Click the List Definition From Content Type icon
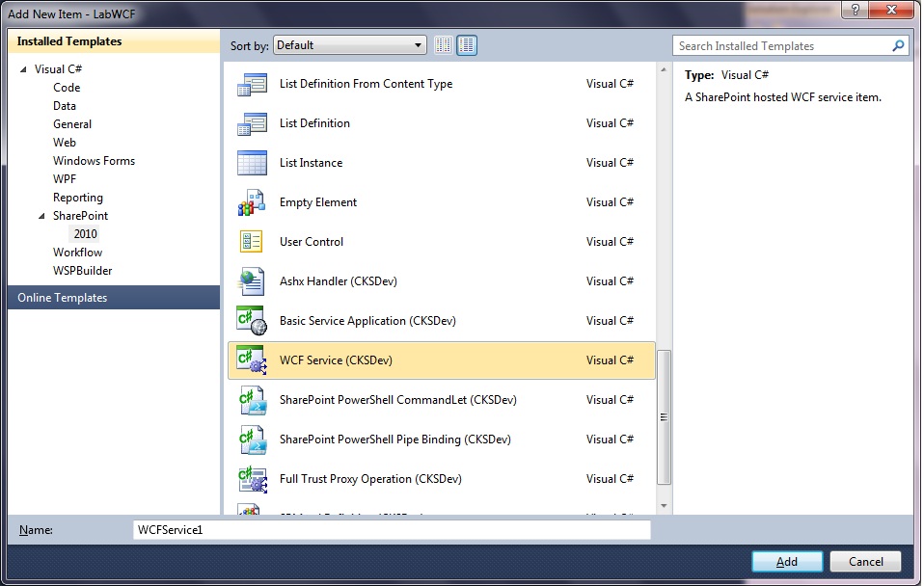 [252, 84]
